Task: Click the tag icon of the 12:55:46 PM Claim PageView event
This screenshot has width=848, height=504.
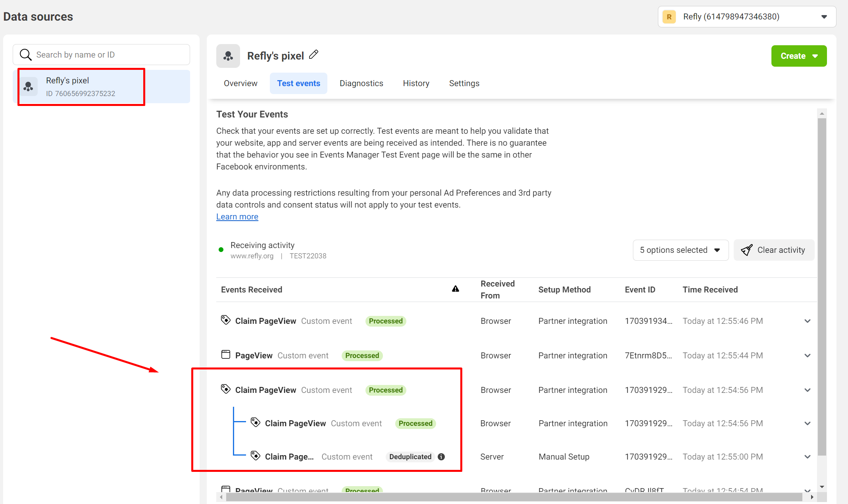Action: (225, 320)
